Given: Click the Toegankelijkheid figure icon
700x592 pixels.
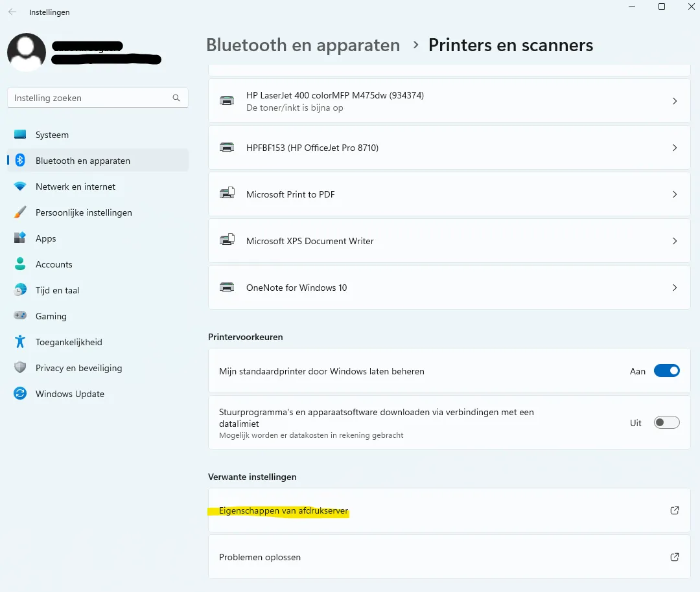Looking at the screenshot, I should click(x=20, y=341).
